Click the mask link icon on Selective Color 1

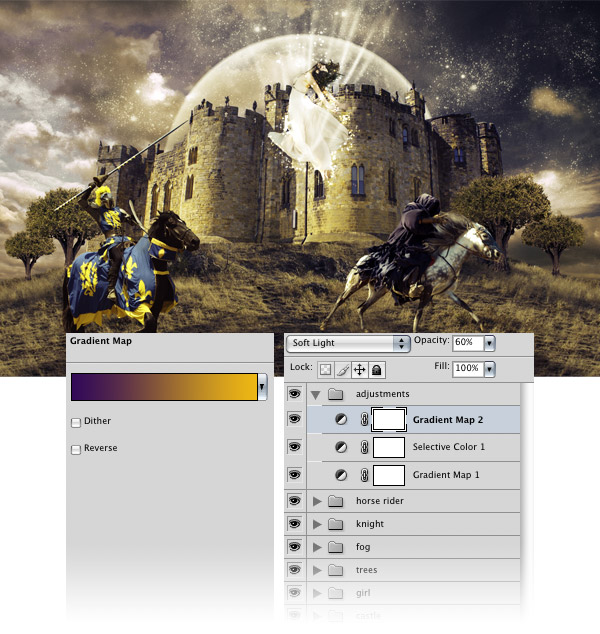364,447
